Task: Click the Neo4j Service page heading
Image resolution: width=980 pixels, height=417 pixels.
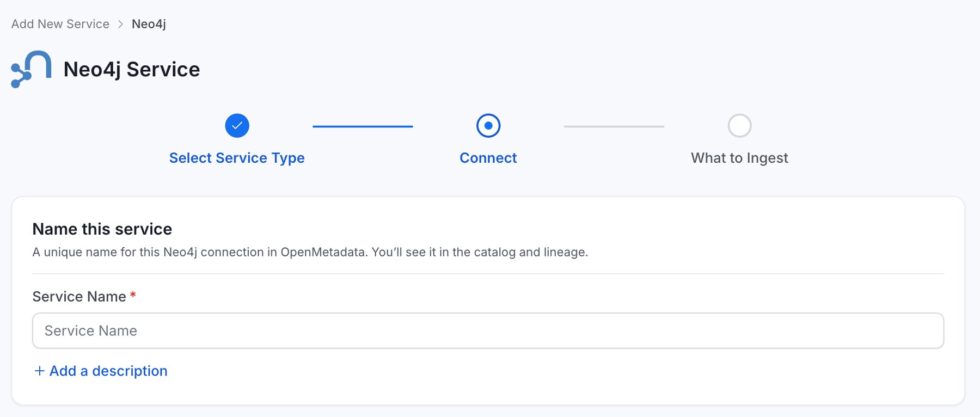Action: tap(132, 70)
